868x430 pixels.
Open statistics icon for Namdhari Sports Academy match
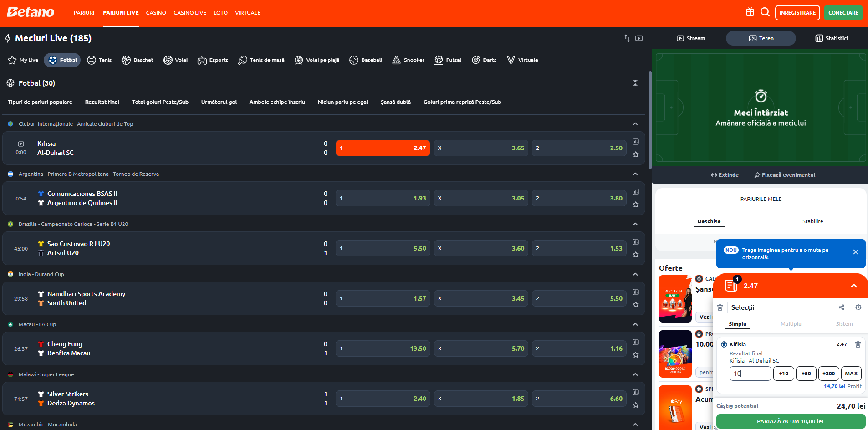[636, 292]
